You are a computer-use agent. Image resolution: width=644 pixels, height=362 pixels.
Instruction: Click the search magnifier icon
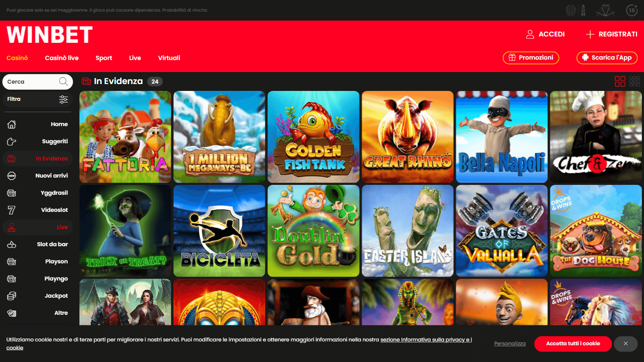click(x=63, y=81)
